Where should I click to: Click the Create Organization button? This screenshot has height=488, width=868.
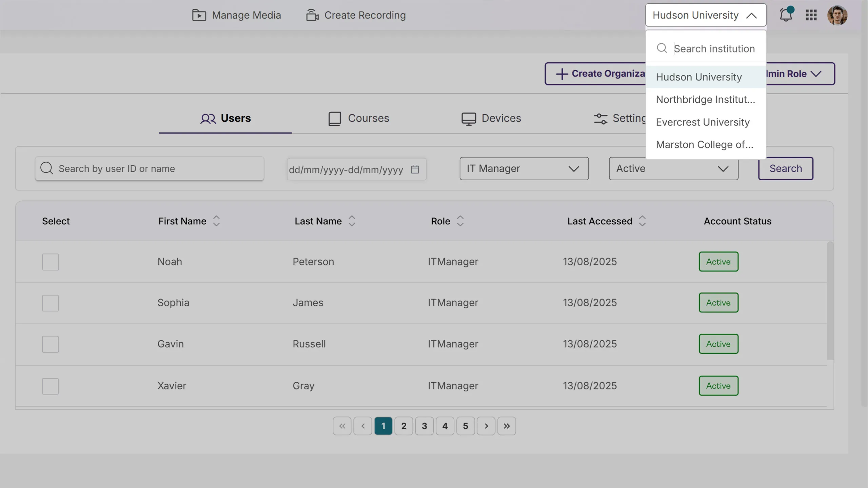point(597,74)
